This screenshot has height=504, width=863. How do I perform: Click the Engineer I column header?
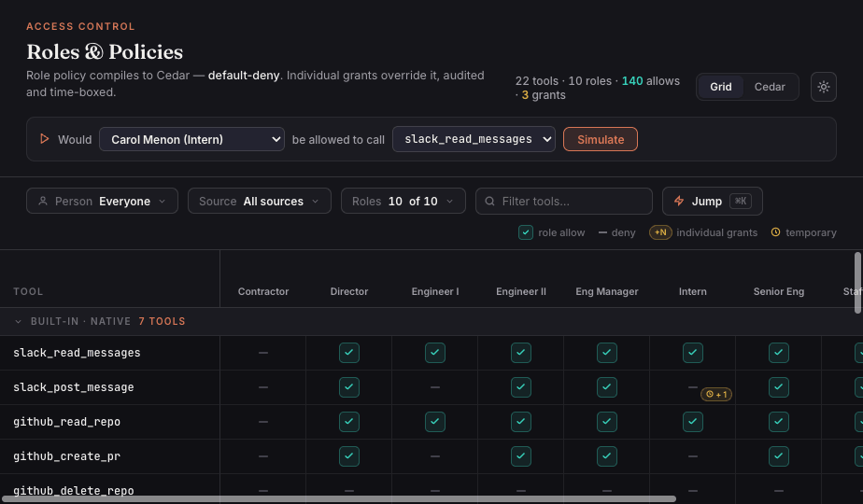coord(435,291)
